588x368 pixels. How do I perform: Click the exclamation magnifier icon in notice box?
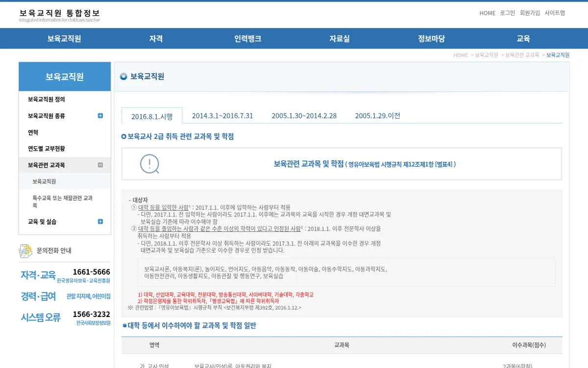coord(149,164)
